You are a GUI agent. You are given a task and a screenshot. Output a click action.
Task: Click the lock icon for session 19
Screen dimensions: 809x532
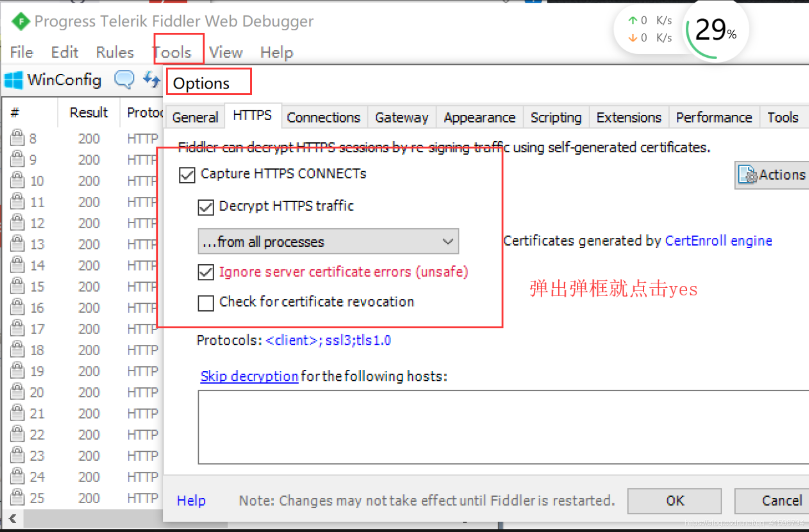17,370
